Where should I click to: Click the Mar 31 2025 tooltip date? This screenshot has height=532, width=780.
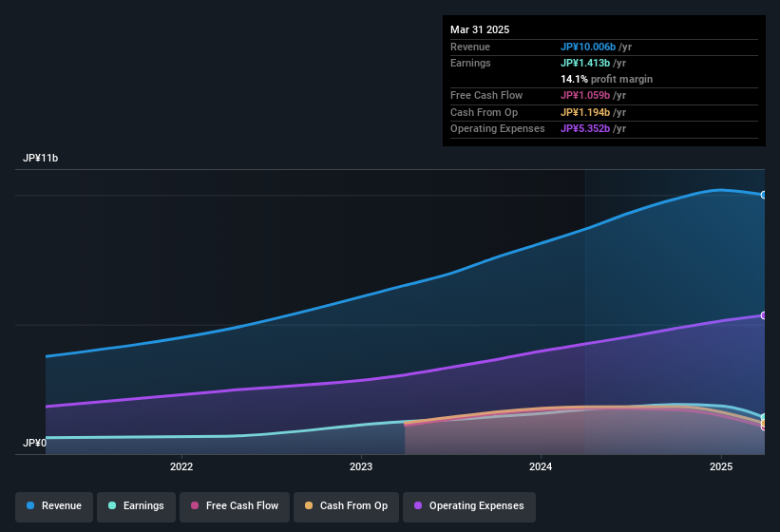pyautogui.click(x=480, y=29)
